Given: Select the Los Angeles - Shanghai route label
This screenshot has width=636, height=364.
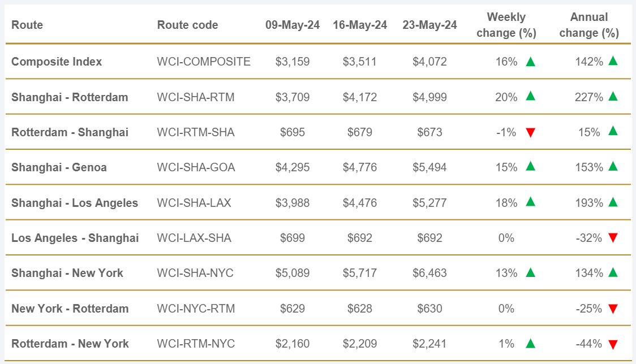Looking at the screenshot, I should (x=75, y=238).
